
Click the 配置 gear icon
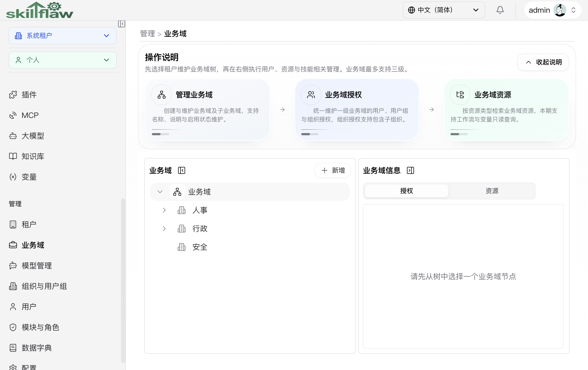tap(13, 367)
